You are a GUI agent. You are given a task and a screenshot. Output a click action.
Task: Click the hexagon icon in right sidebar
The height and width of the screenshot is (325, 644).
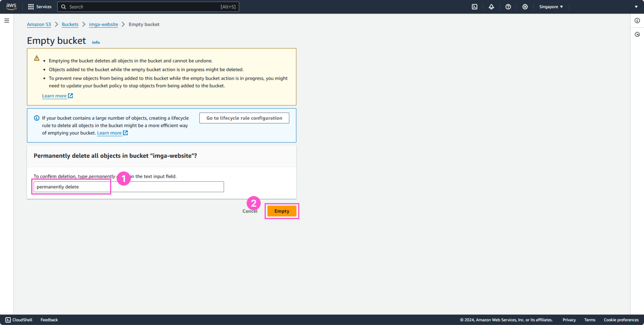click(x=637, y=34)
